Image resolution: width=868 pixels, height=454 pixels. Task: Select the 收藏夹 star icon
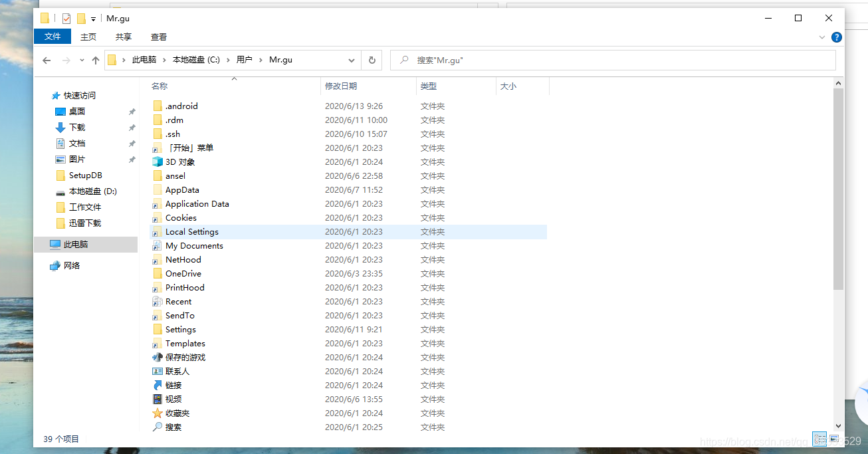coord(158,413)
